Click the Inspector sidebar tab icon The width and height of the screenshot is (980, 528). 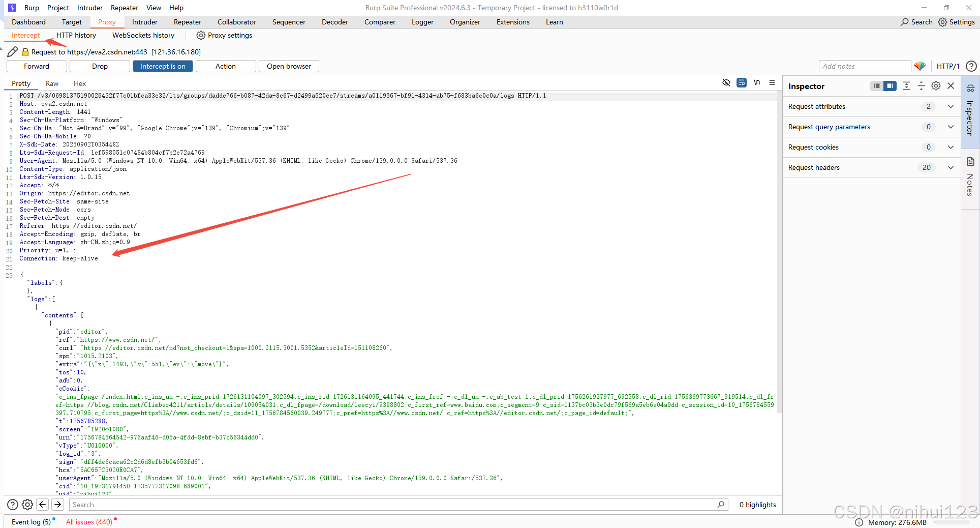(x=970, y=88)
